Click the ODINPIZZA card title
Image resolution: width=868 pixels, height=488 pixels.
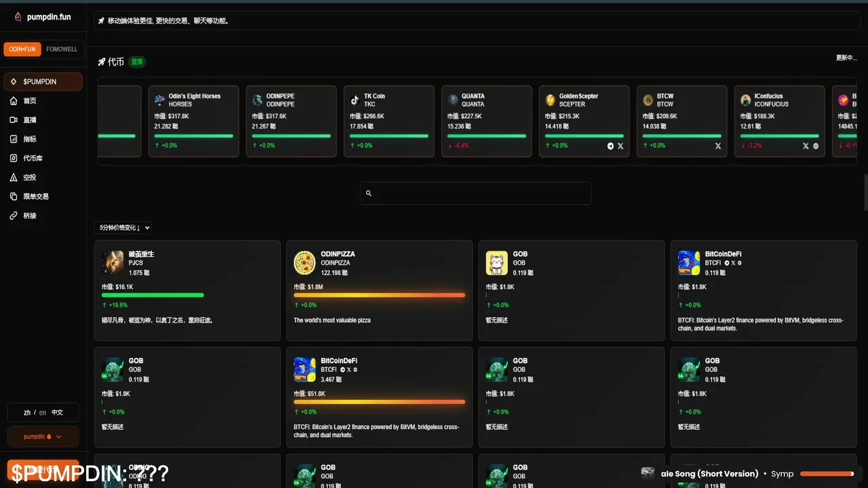point(338,254)
